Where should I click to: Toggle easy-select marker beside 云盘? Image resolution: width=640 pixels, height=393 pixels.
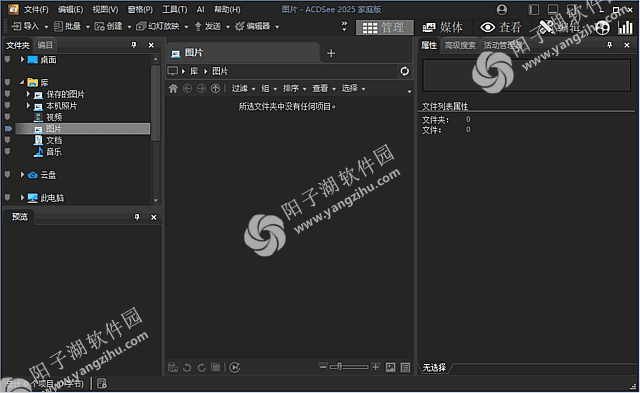(x=7, y=175)
